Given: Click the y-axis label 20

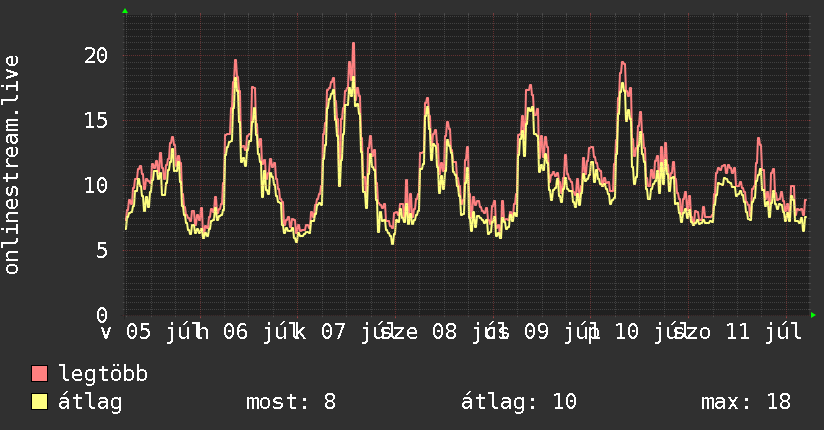Looking at the screenshot, I should tap(96, 55).
